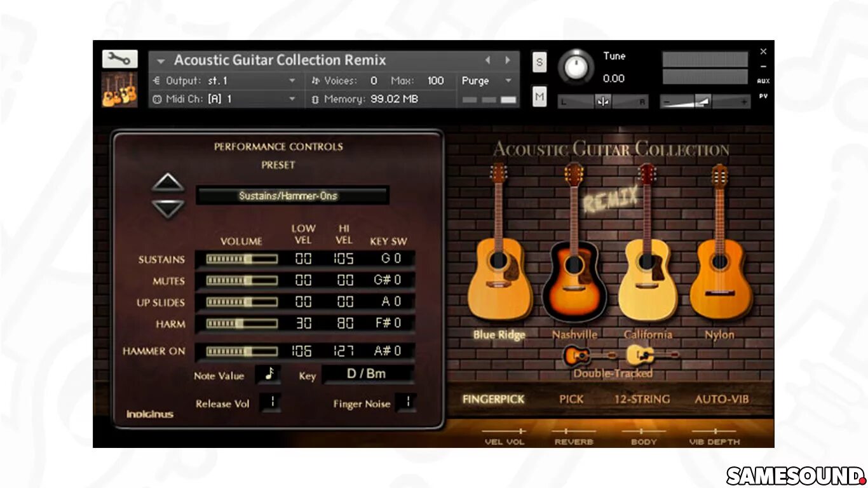Click the HAMMER ON hi vel 127
The height and width of the screenshot is (488, 868).
pyautogui.click(x=344, y=351)
